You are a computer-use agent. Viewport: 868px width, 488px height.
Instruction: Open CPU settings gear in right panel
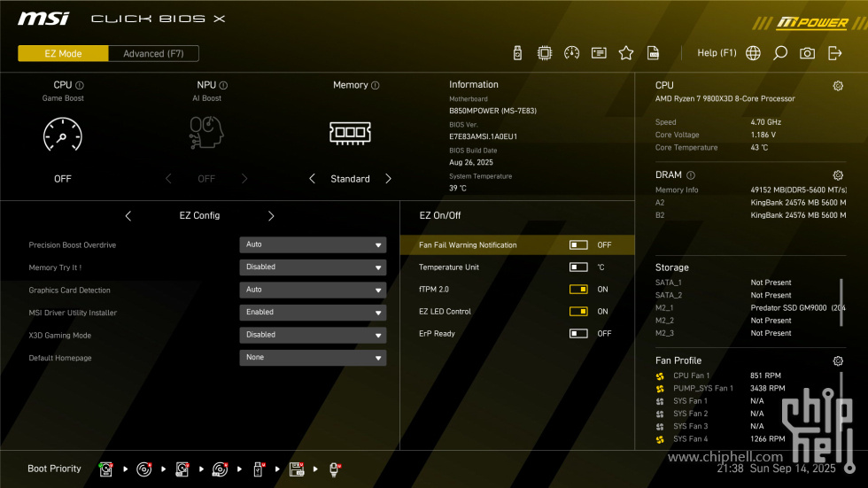coord(838,86)
